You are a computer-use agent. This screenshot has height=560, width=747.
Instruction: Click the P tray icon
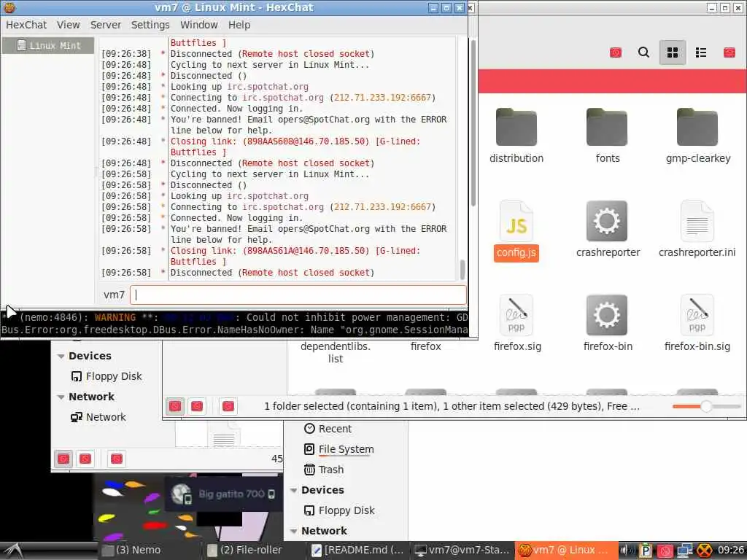point(646,551)
